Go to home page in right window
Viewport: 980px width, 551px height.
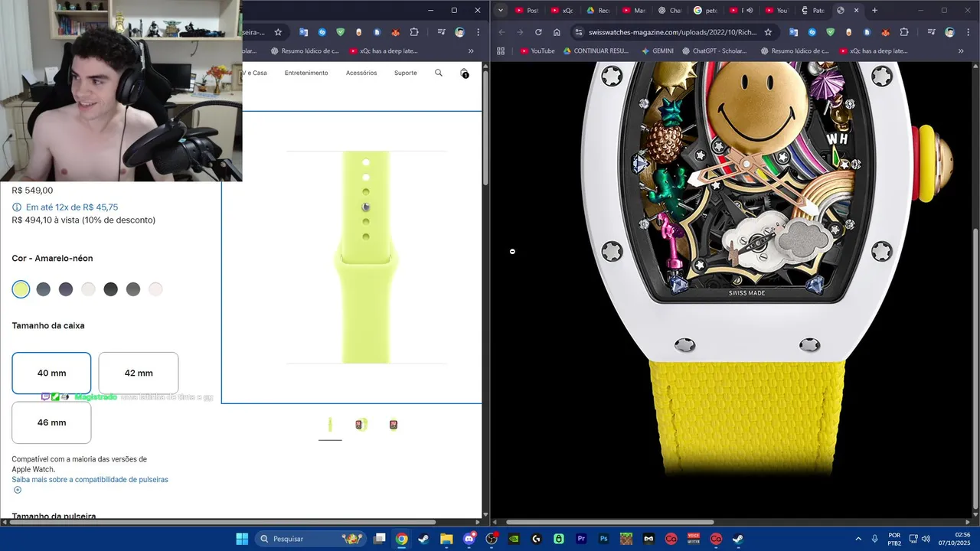[557, 32]
